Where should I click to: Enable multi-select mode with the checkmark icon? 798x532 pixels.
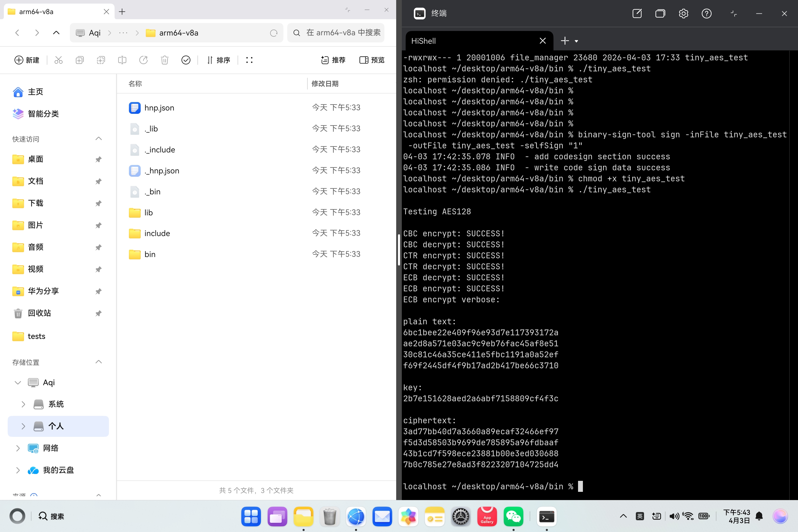(x=186, y=60)
